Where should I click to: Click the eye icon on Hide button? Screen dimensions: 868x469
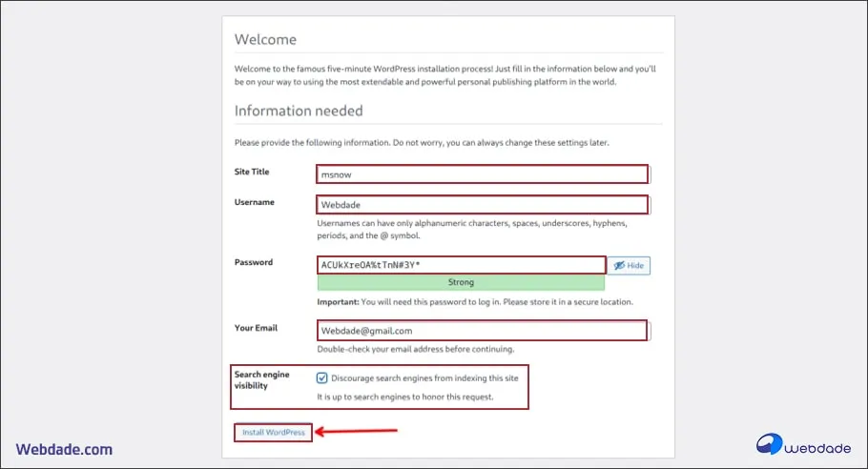click(x=619, y=265)
